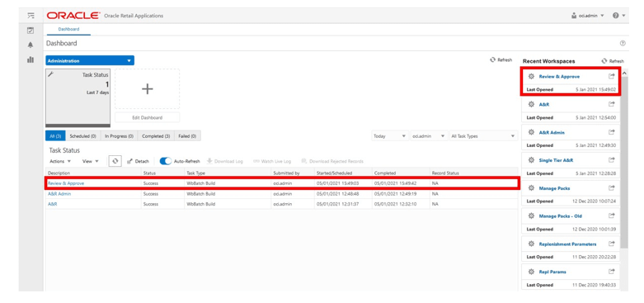Open the help question mark menu
The height and width of the screenshot is (303, 644).
click(x=618, y=16)
